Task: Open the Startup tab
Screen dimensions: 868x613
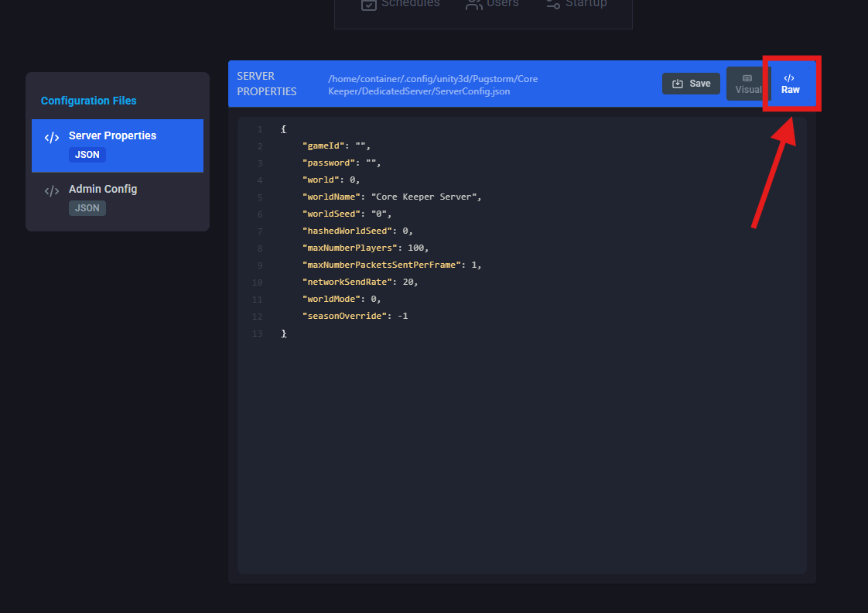Action: click(x=576, y=5)
